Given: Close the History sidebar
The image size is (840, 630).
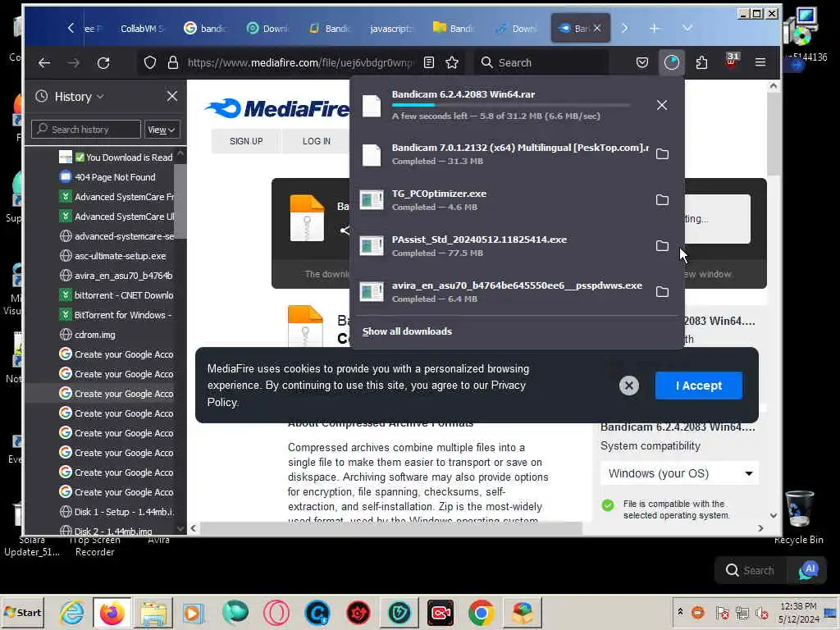Looking at the screenshot, I should pos(172,97).
